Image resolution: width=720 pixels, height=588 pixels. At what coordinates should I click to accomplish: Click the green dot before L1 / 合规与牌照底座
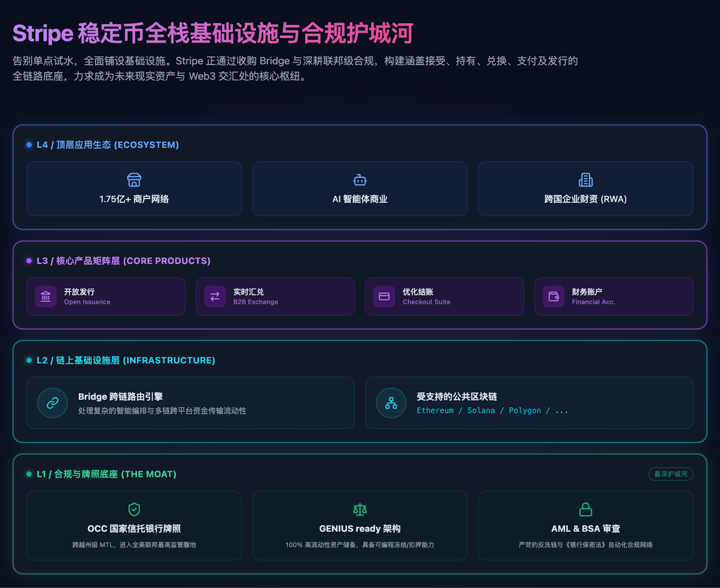click(29, 474)
